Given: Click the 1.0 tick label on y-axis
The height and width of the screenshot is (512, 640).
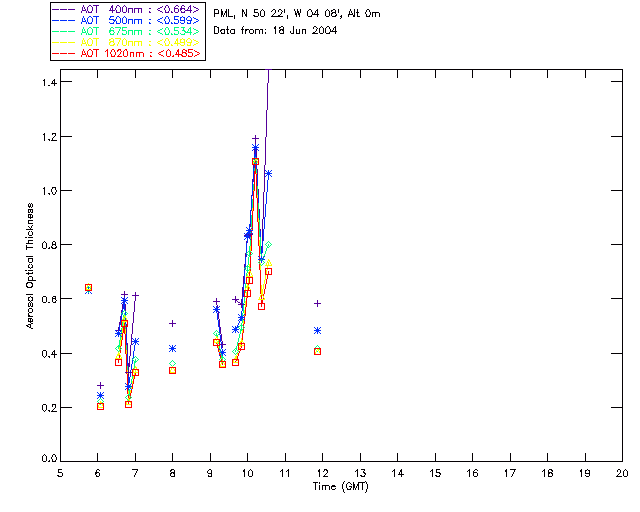Looking at the screenshot, I should tap(46, 191).
